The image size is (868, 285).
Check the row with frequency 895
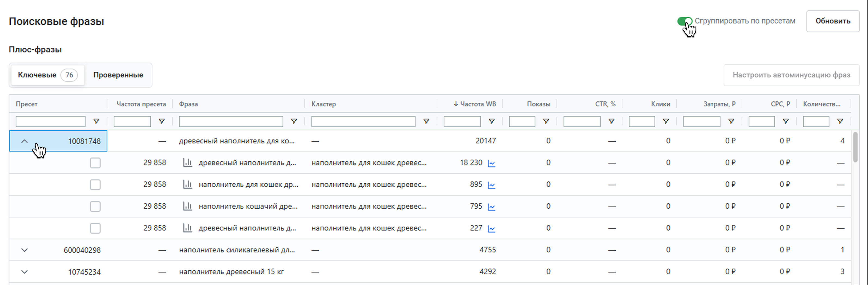pos(95,184)
